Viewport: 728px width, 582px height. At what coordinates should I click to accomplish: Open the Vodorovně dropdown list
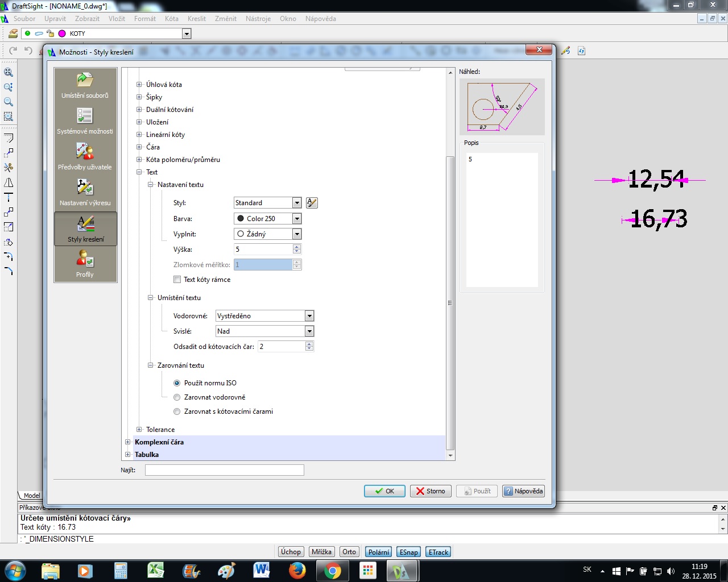click(x=309, y=316)
